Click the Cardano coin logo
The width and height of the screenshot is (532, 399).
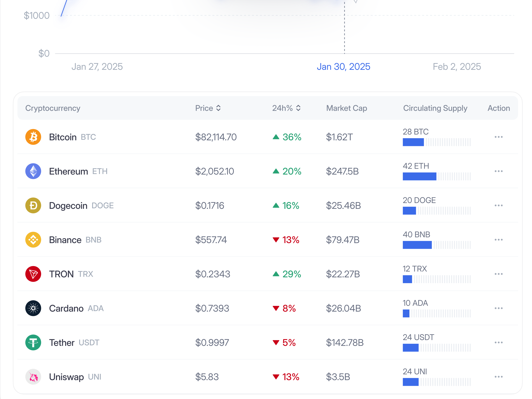[33, 308]
